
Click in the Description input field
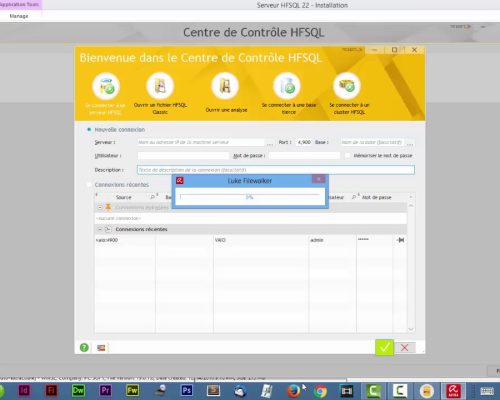(276, 170)
